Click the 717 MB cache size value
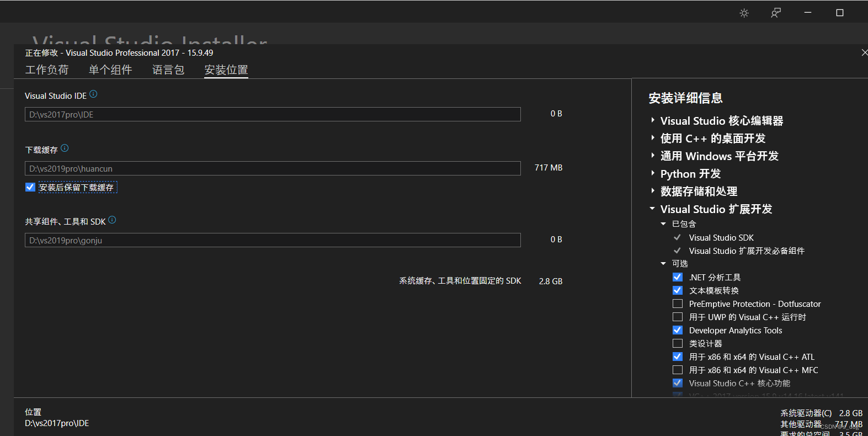Viewport: 868px width, 436px height. (549, 168)
